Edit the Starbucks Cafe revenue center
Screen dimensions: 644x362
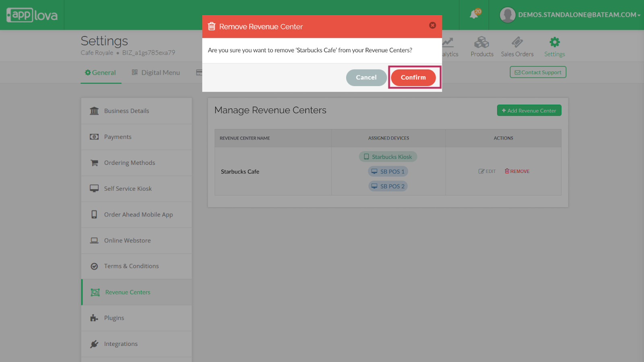pos(487,171)
